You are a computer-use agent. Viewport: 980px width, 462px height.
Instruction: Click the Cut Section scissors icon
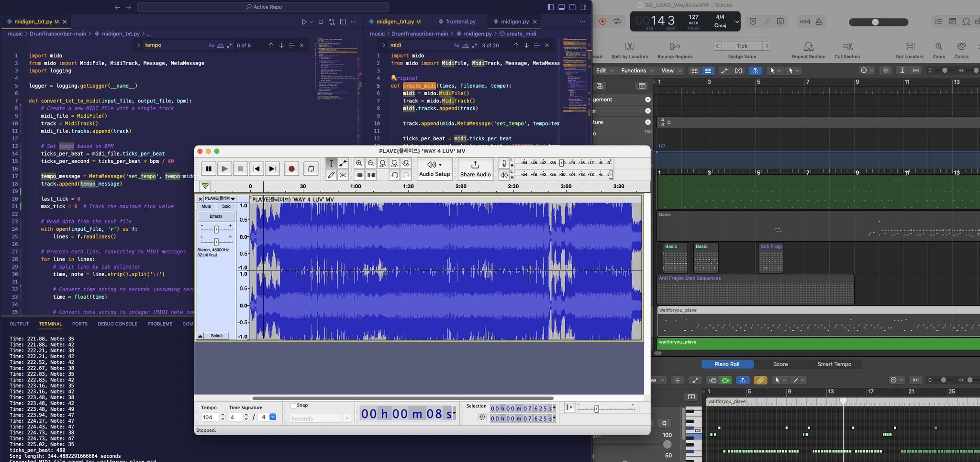pyautogui.click(x=847, y=47)
